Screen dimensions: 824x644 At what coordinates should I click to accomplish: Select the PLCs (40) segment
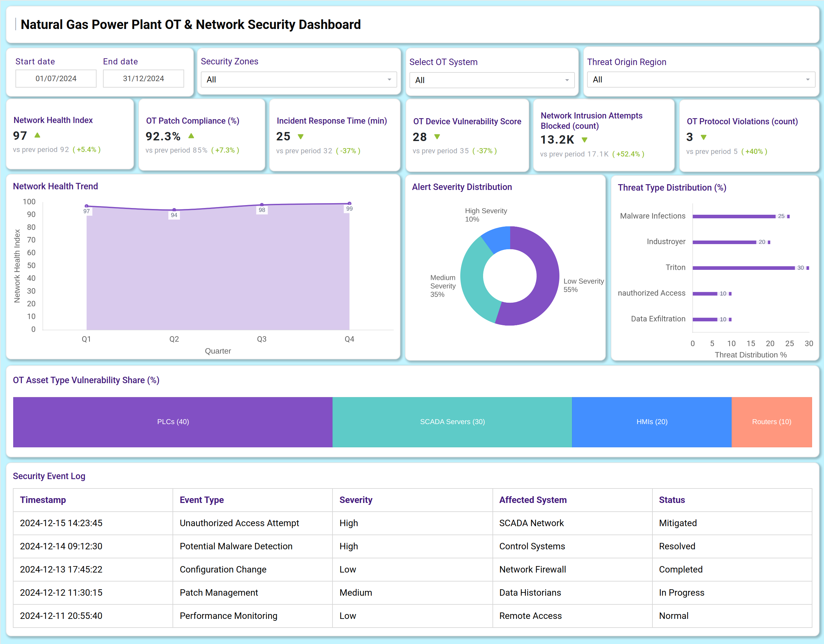coord(173,422)
